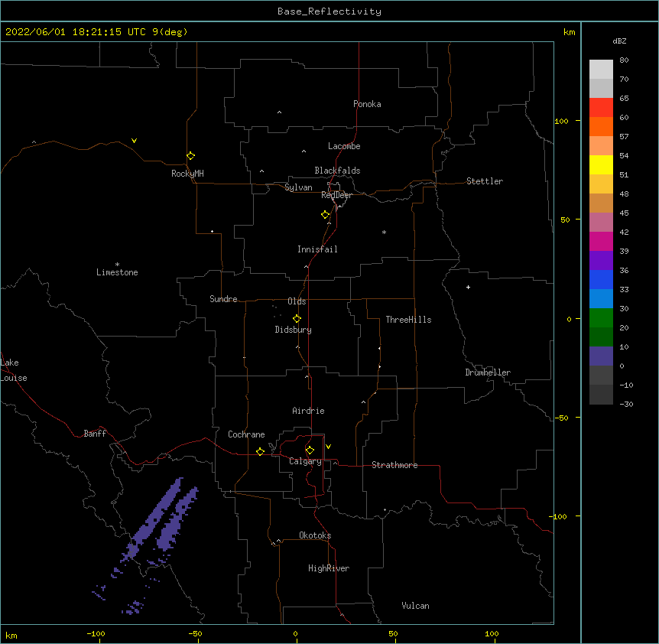659x644 pixels.
Task: Click the Lacombe city label
Action: pyautogui.click(x=344, y=146)
